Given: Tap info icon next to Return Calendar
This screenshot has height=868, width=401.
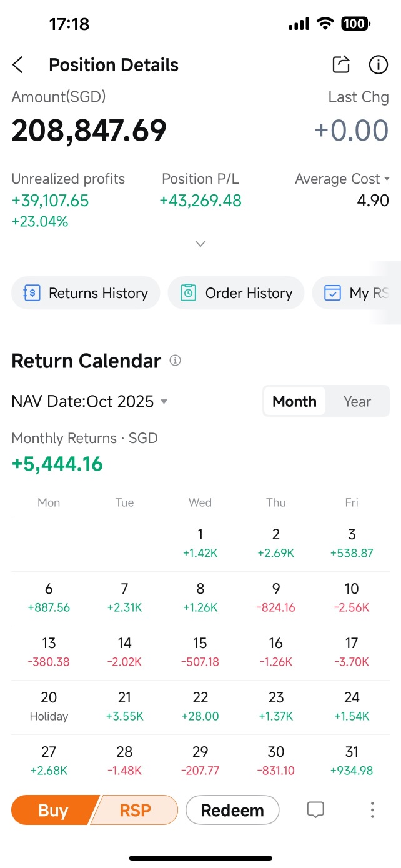Looking at the screenshot, I should click(176, 361).
